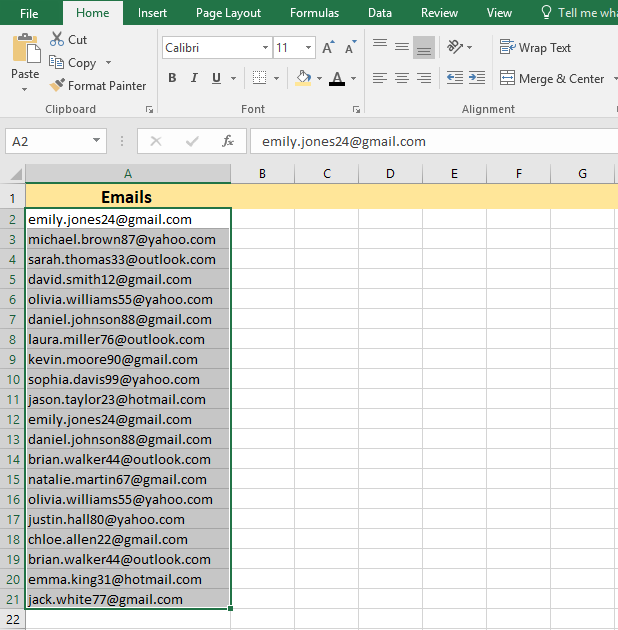
Task: Open the font size dropdown arrow
Action: [309, 48]
